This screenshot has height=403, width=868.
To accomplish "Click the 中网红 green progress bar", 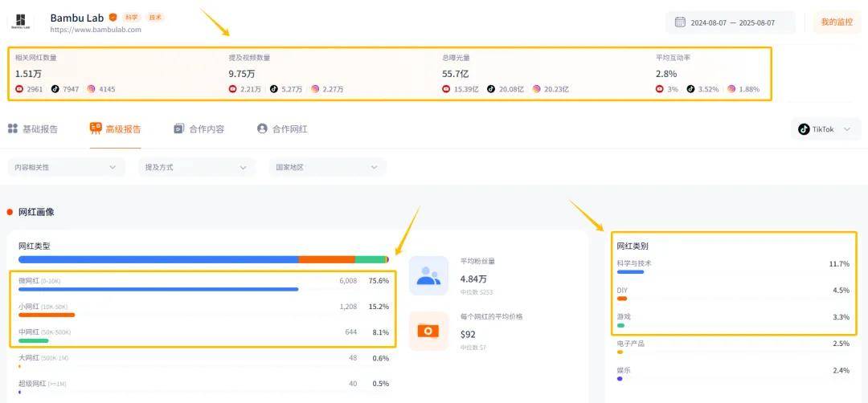I will [x=33, y=340].
